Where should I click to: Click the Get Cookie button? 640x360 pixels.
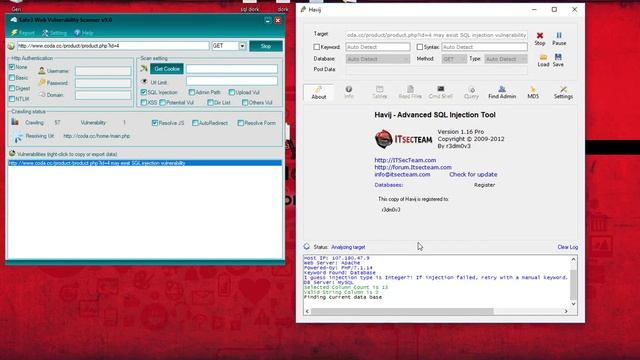167,69
